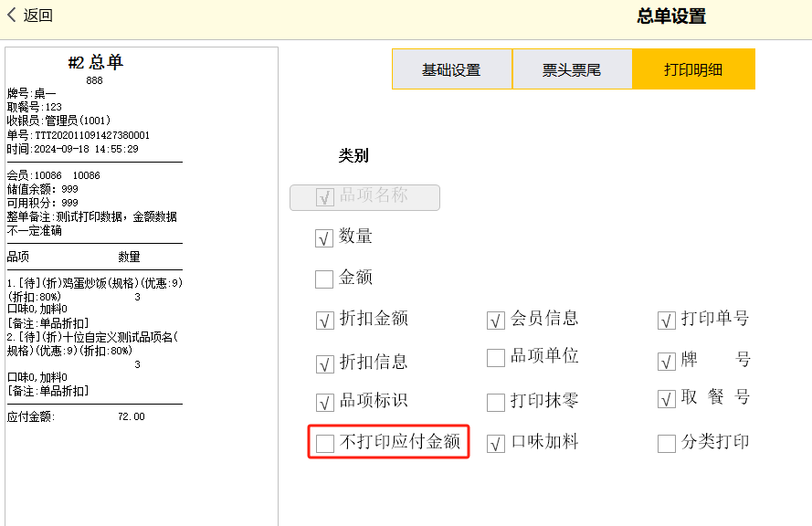Enable the 金额 checkbox
812x526 pixels.
(324, 279)
